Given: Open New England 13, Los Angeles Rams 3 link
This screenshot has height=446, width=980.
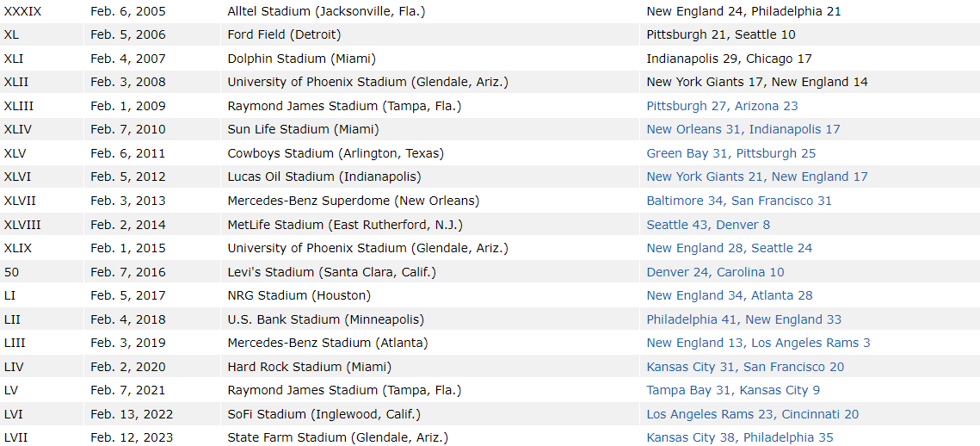Looking at the screenshot, I should 758,343.
